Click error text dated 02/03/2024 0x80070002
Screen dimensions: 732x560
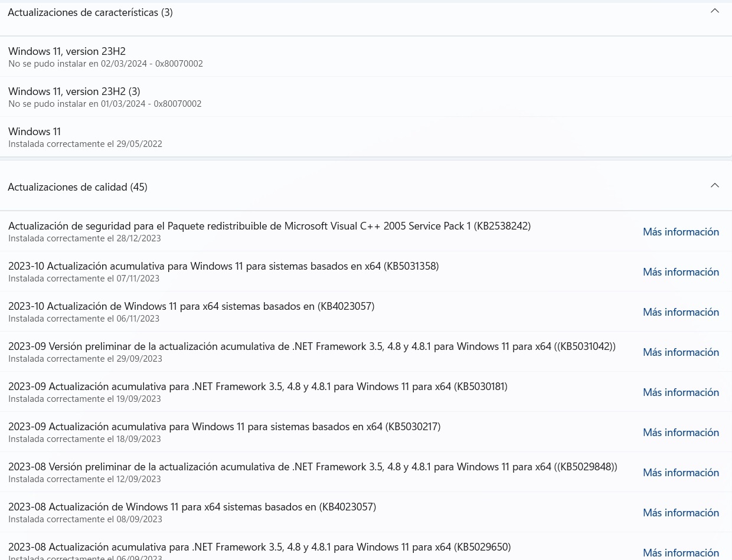pyautogui.click(x=106, y=64)
